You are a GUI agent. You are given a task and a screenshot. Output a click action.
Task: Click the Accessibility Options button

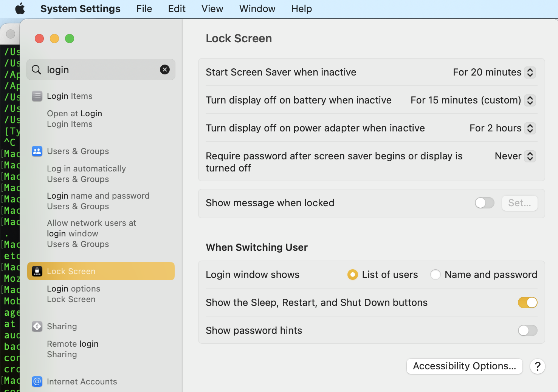(x=465, y=366)
